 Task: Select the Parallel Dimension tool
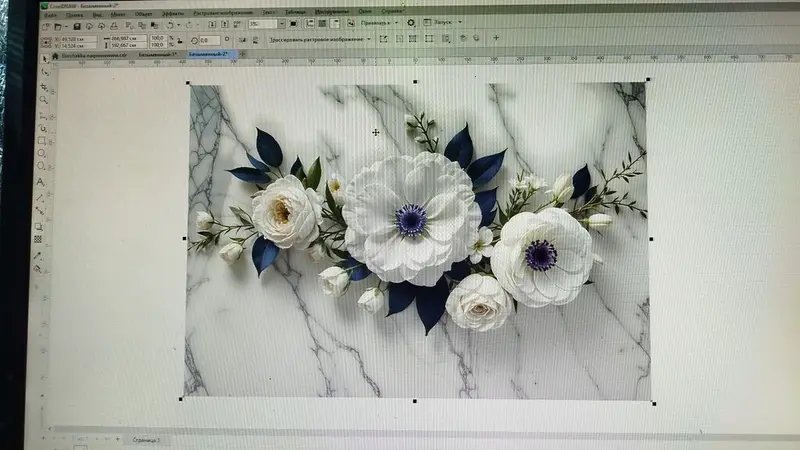40,197
